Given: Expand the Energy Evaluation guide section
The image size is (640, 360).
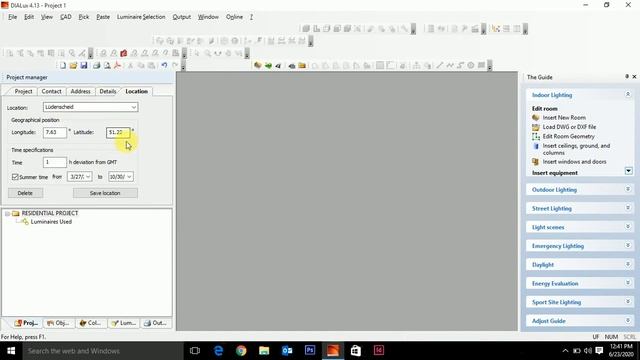Looking at the screenshot, I should [628, 283].
